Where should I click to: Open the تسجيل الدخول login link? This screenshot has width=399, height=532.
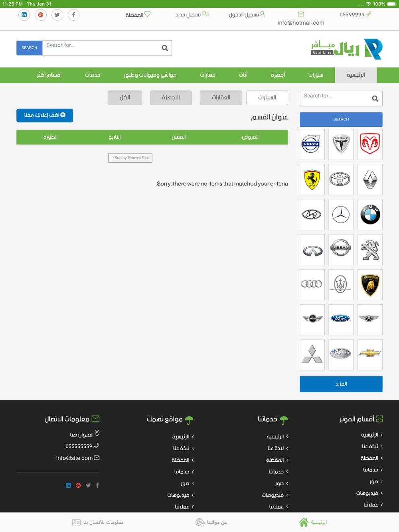[247, 15]
